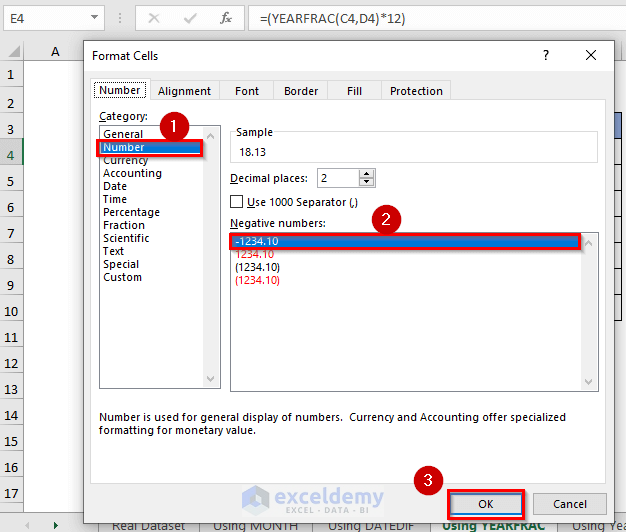
Task: Select the -1234.10 negative number format
Action: coord(405,241)
